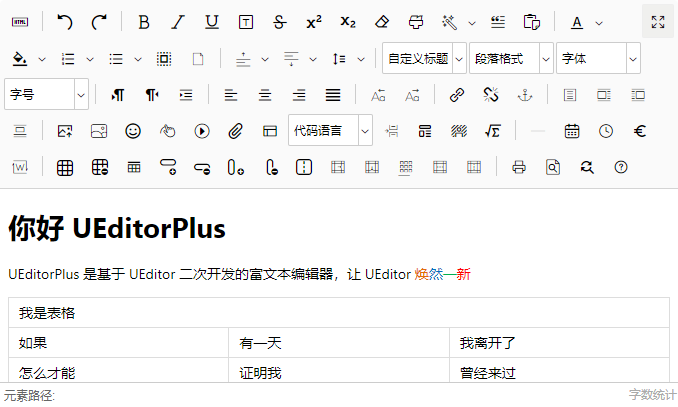
Task: Click the printer icon
Action: tap(519, 167)
